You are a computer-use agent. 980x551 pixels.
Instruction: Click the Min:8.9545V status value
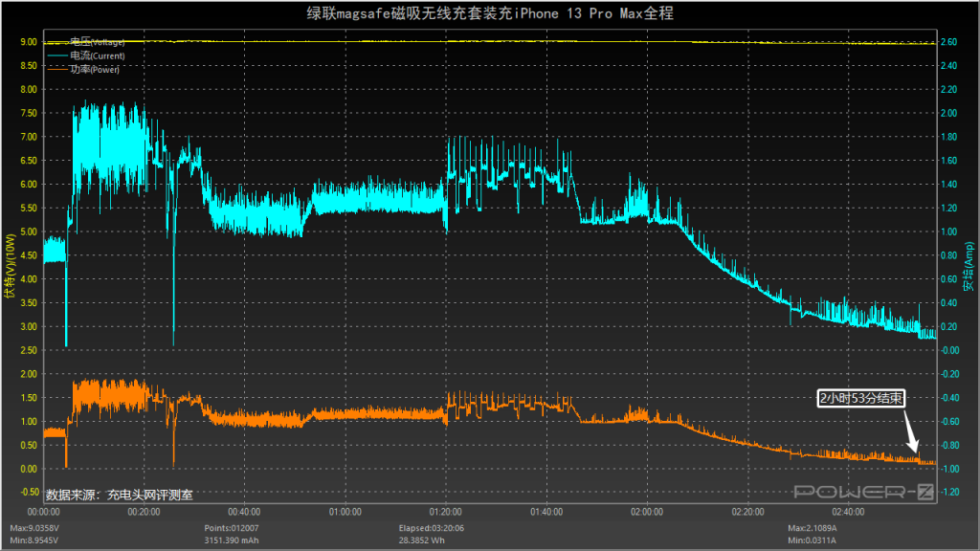click(x=33, y=540)
